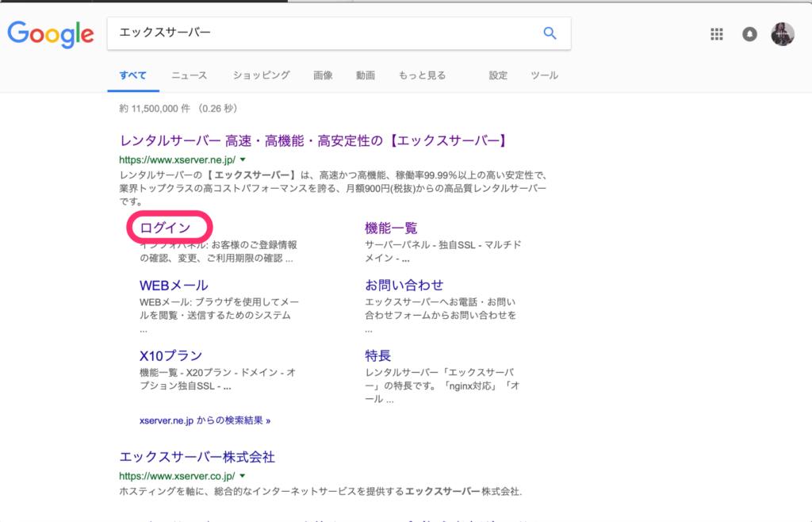The height and width of the screenshot is (522, 812).
Task: Click the Google logo
Action: (x=51, y=33)
